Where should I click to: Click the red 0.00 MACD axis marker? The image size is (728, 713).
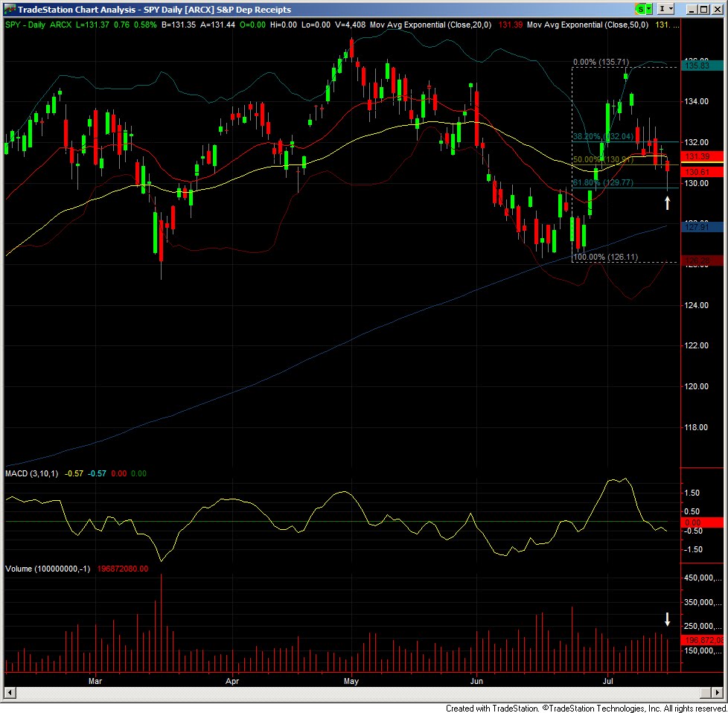[x=702, y=522]
